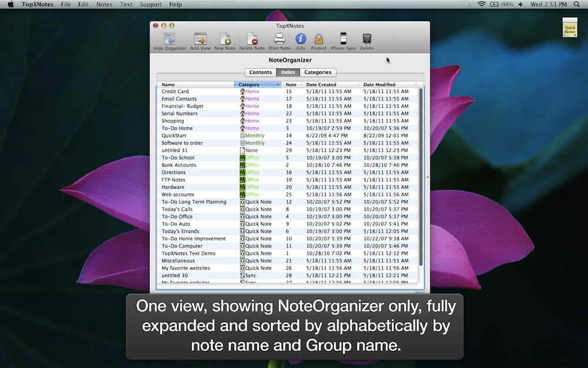Toggle sort on Category column header
Image resolution: width=588 pixels, height=368 pixels.
tap(258, 84)
